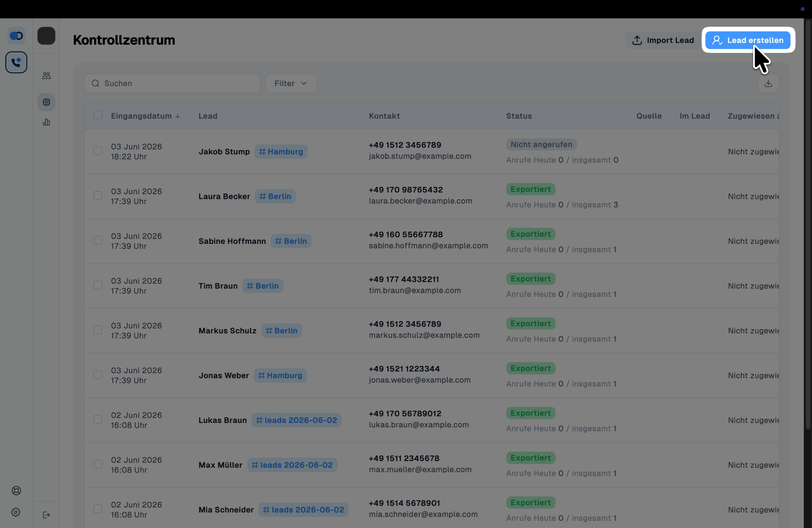Click Tim Braun's Berlin tag
The width and height of the screenshot is (812, 528).
[262, 286]
